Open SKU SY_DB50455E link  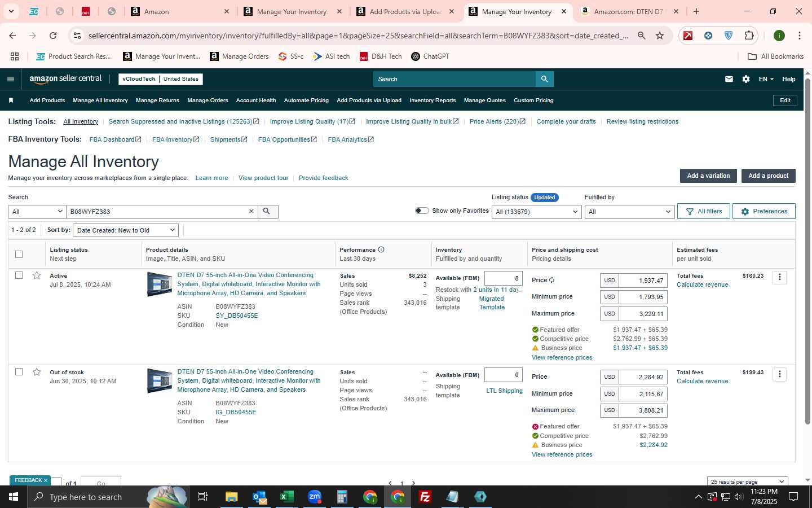237,316
